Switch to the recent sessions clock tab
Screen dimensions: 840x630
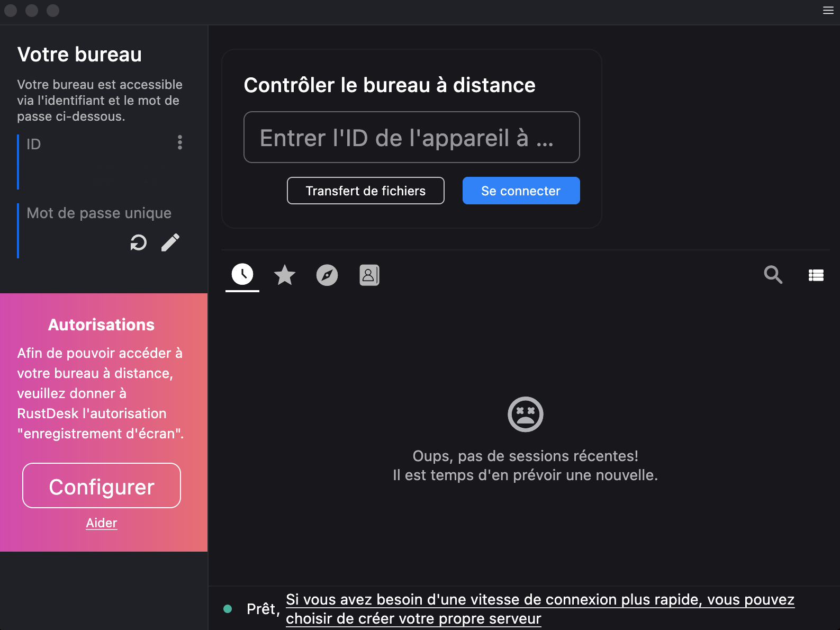[242, 275]
